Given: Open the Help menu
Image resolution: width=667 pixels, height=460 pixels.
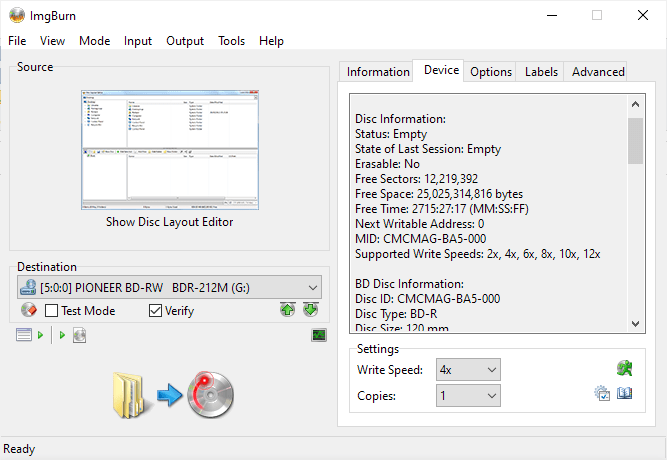Looking at the screenshot, I should tap(271, 41).
